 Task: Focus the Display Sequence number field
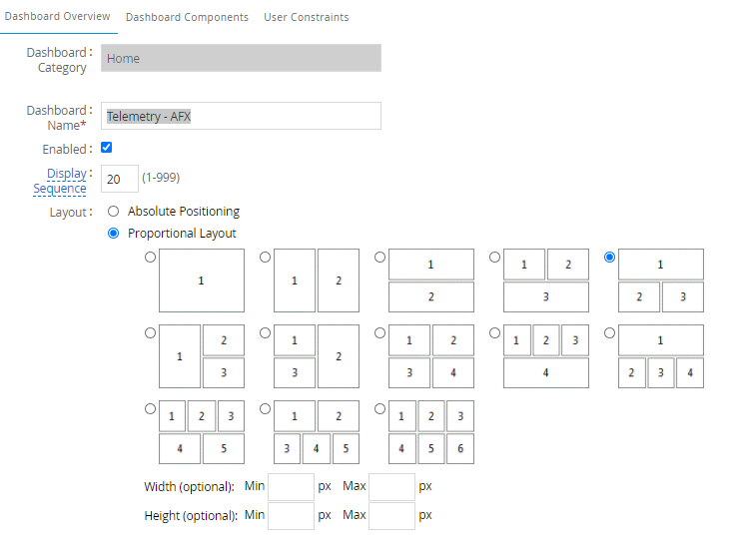[x=120, y=179]
